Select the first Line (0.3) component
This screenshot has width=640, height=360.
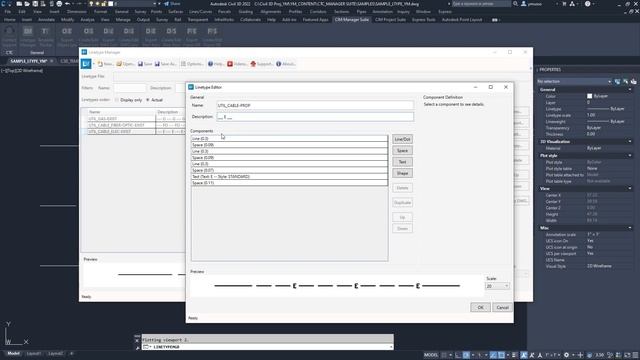(x=289, y=139)
